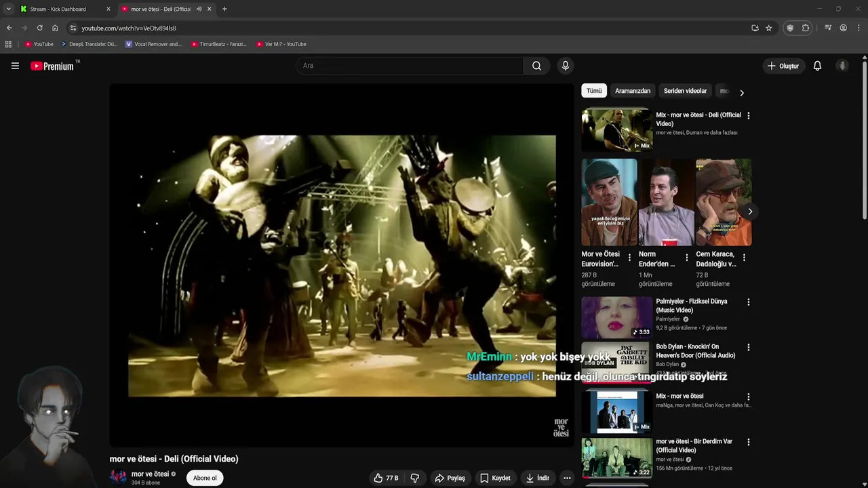Open the account avatar menu

[842, 66]
